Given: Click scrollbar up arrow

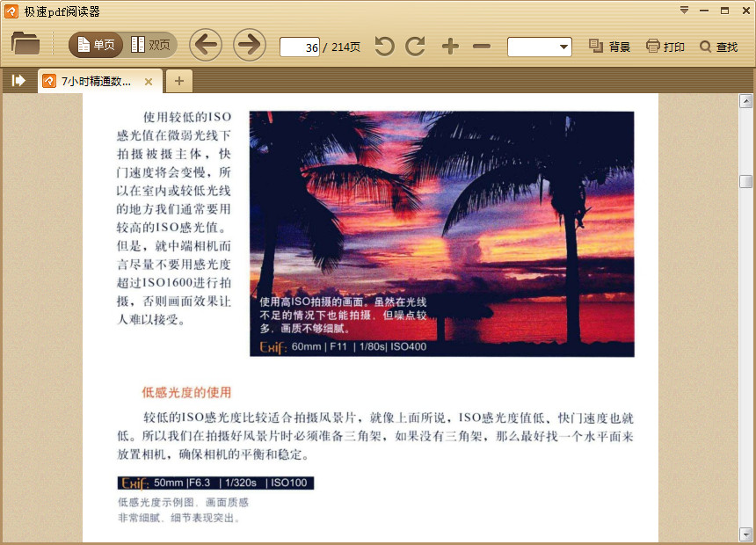Looking at the screenshot, I should tap(745, 101).
